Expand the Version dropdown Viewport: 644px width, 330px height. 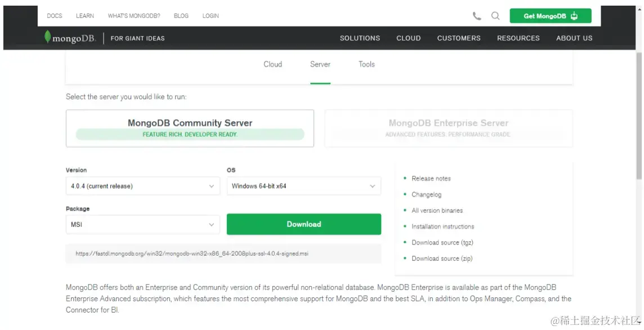143,186
